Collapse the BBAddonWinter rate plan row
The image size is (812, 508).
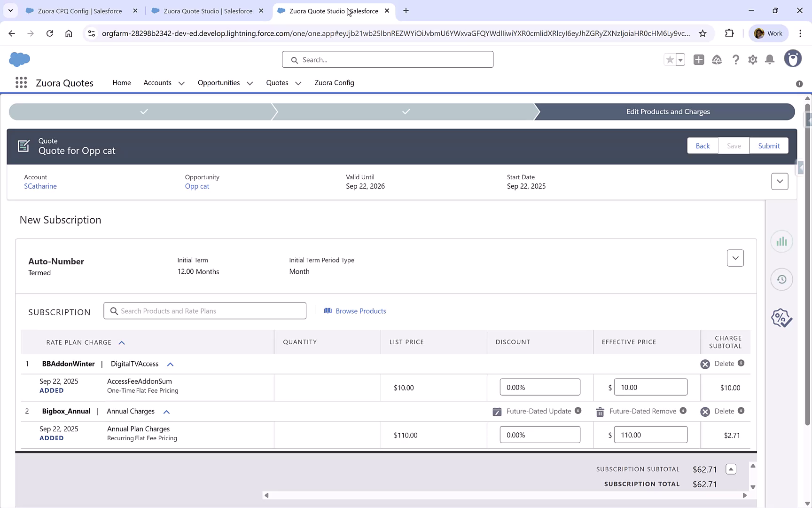(x=170, y=364)
